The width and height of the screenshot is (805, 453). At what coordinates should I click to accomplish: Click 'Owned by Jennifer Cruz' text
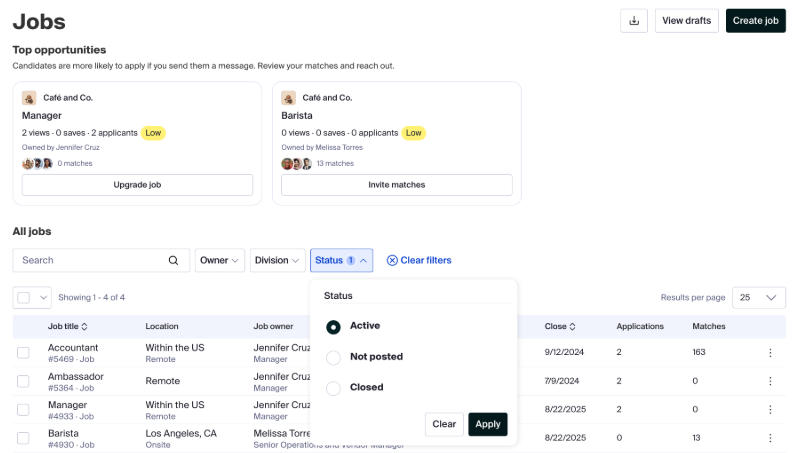pyautogui.click(x=61, y=147)
